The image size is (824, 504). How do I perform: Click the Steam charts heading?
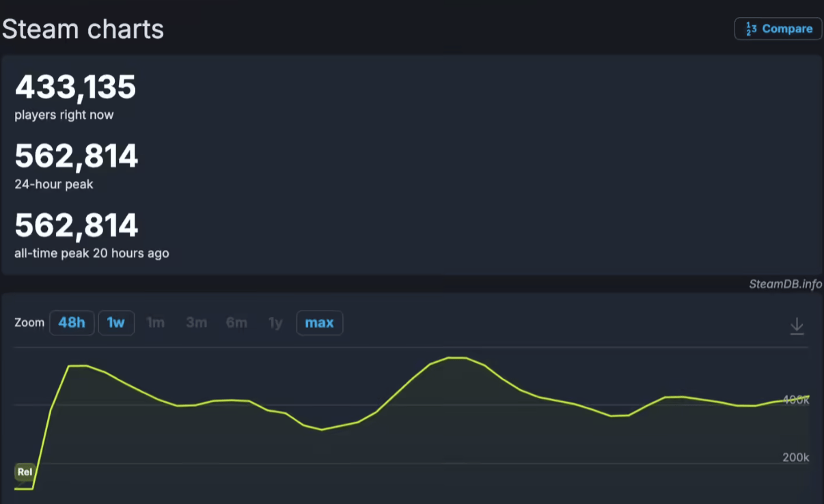83,29
